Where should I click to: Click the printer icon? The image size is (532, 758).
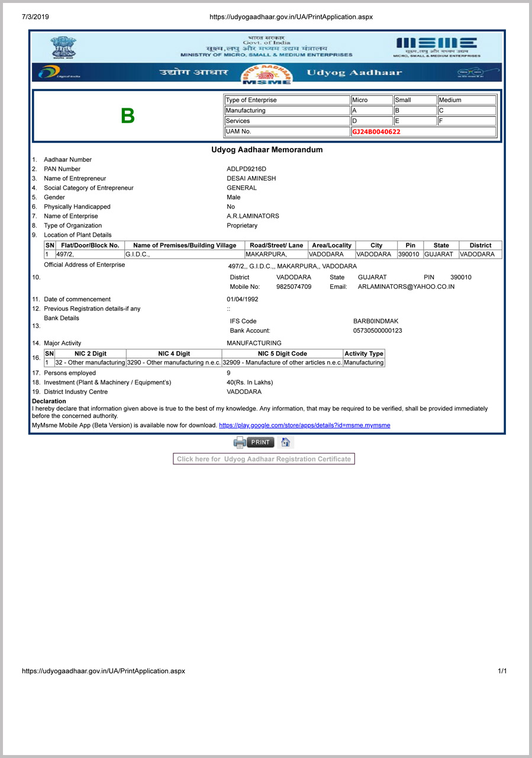click(x=240, y=442)
